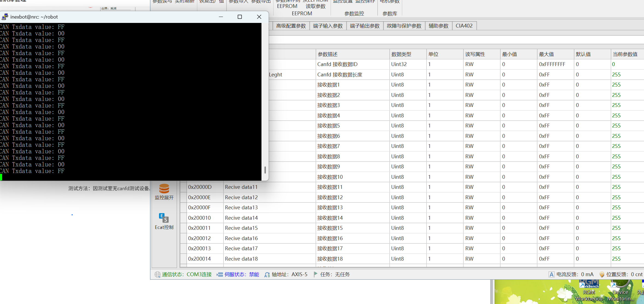Click the communication status globe icon

(158, 275)
